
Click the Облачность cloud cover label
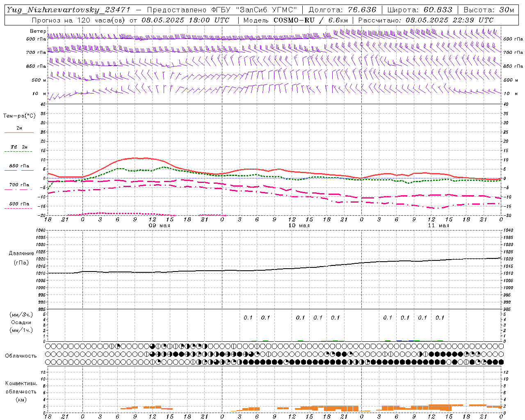21,356
